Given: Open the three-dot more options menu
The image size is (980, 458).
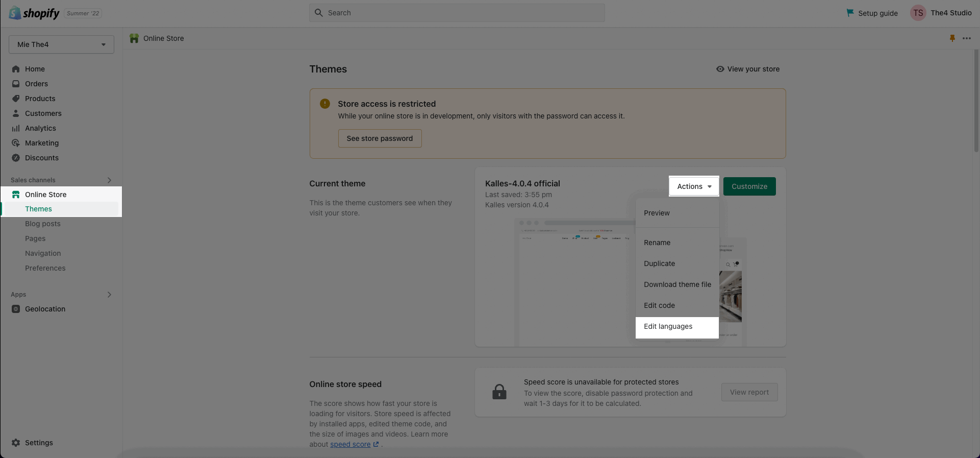Looking at the screenshot, I should tap(967, 38).
